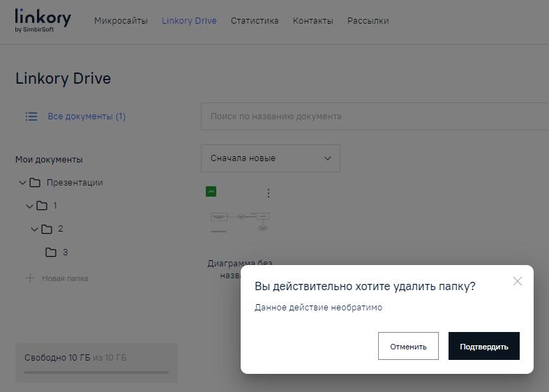Open the Сначала новые sort dropdown
This screenshot has height=392, width=549.
(x=270, y=158)
